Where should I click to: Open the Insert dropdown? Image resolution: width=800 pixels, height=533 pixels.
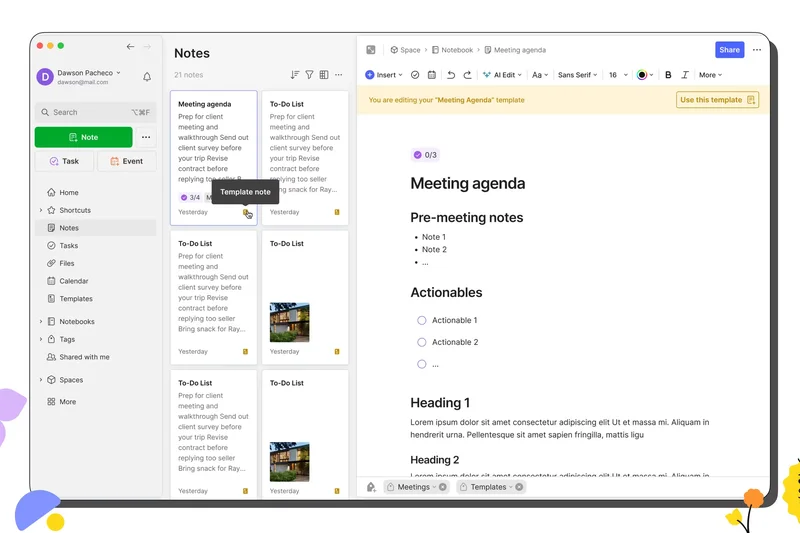tap(384, 75)
